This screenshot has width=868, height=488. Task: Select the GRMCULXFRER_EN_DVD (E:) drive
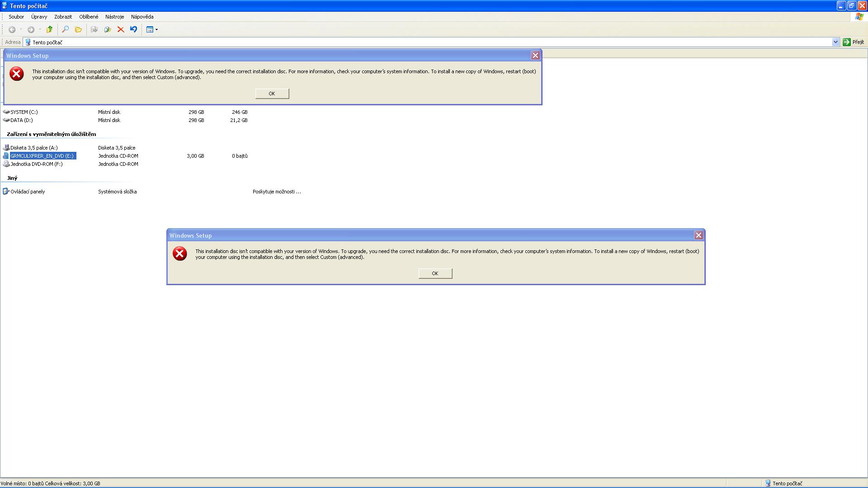[x=42, y=156]
